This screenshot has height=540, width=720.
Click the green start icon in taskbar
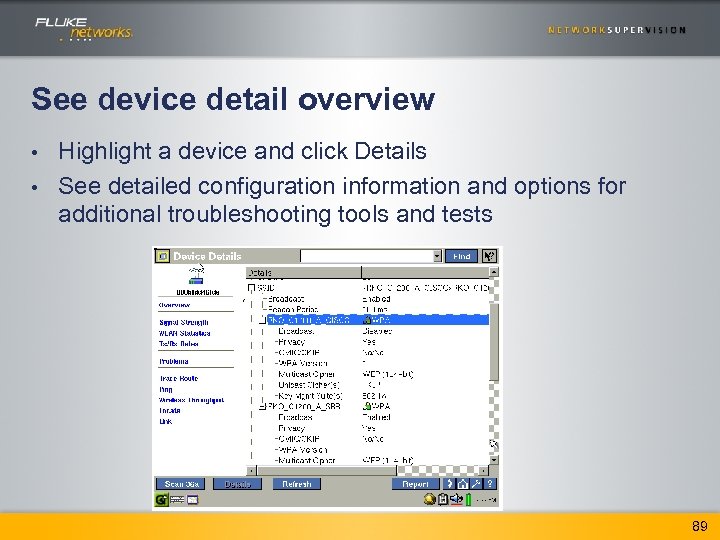(x=162, y=499)
